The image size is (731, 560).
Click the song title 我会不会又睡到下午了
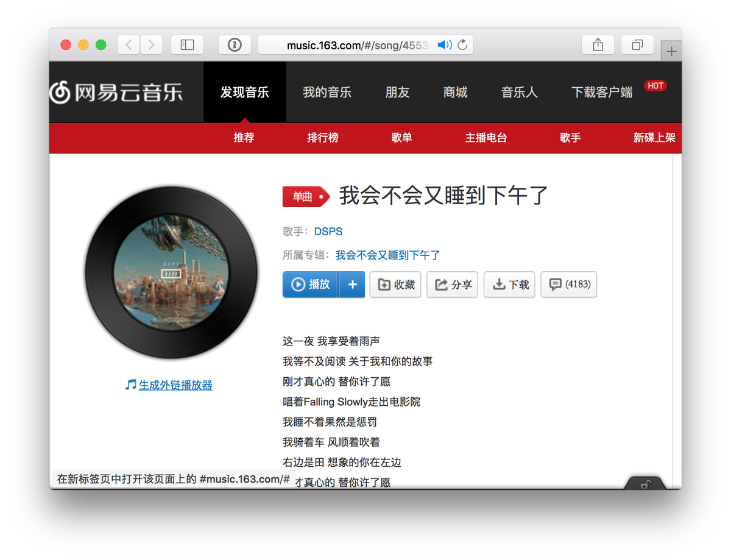pyautogui.click(x=444, y=196)
